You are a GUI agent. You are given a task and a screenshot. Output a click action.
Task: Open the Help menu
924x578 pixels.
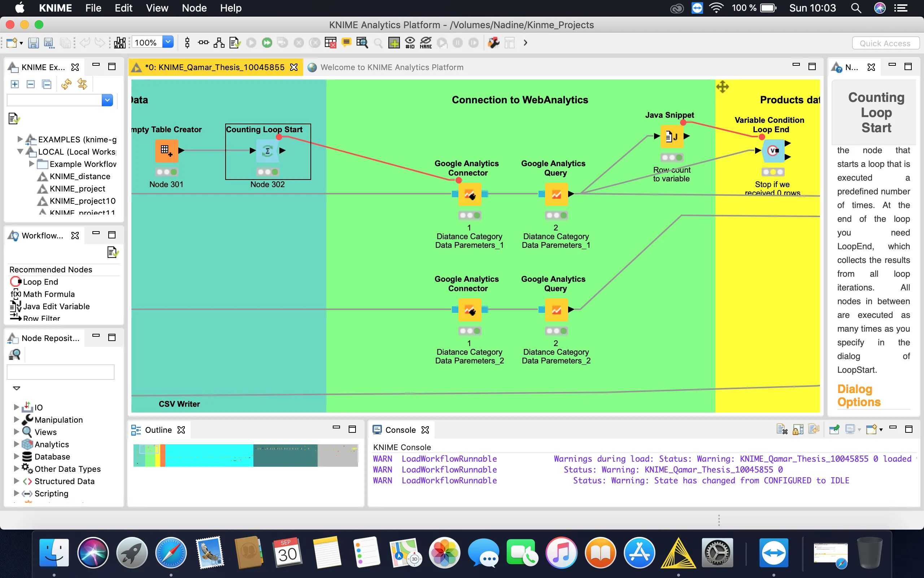(231, 8)
